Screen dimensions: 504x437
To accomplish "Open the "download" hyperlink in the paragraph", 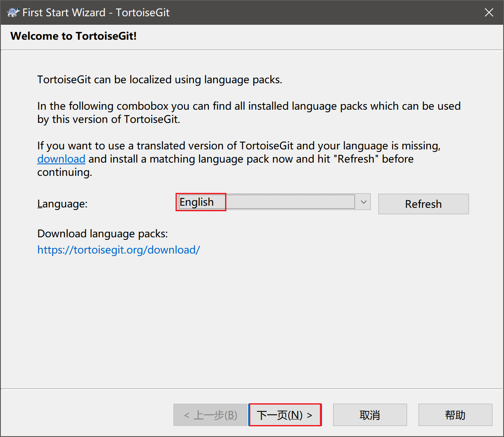I will 61,159.
